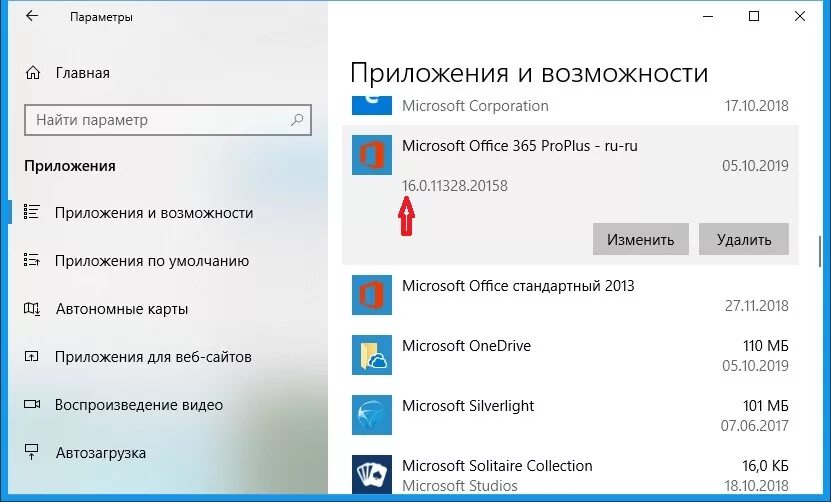
Task: Select the Приложения по умолчанию sidebar icon
Action: pos(32,260)
